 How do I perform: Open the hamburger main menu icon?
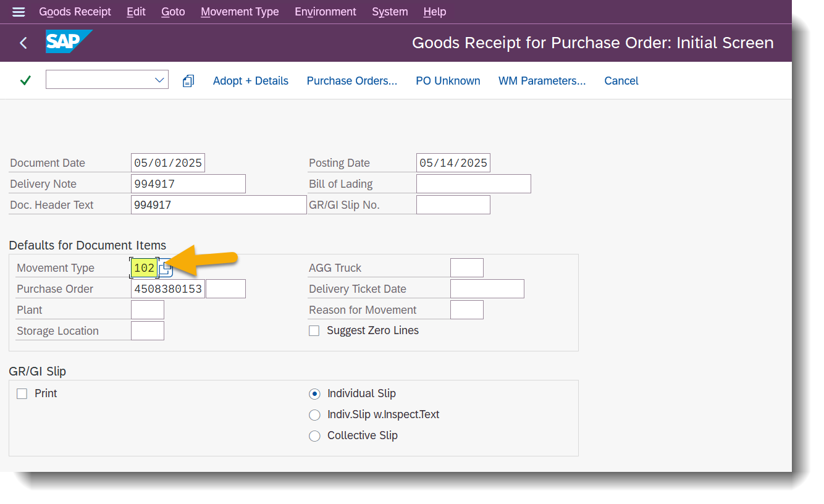click(x=19, y=12)
